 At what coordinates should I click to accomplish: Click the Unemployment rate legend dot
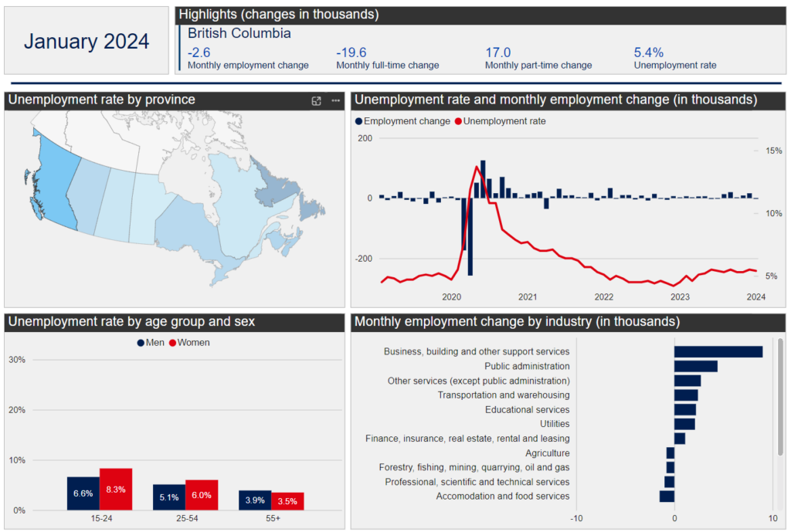[x=458, y=121]
